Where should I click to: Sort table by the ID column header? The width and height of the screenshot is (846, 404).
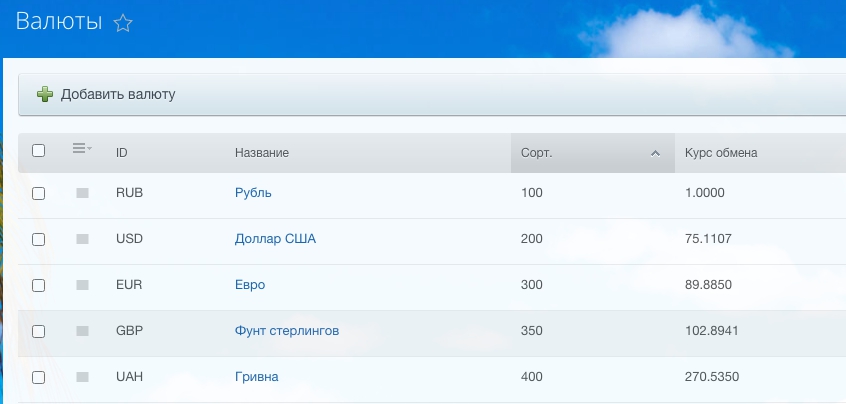pyautogui.click(x=122, y=153)
